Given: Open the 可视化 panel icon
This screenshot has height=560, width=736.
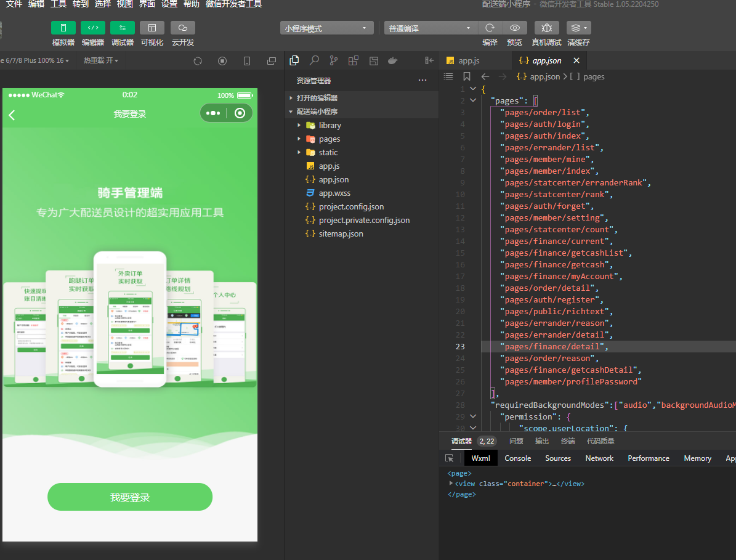Looking at the screenshot, I should [x=152, y=28].
